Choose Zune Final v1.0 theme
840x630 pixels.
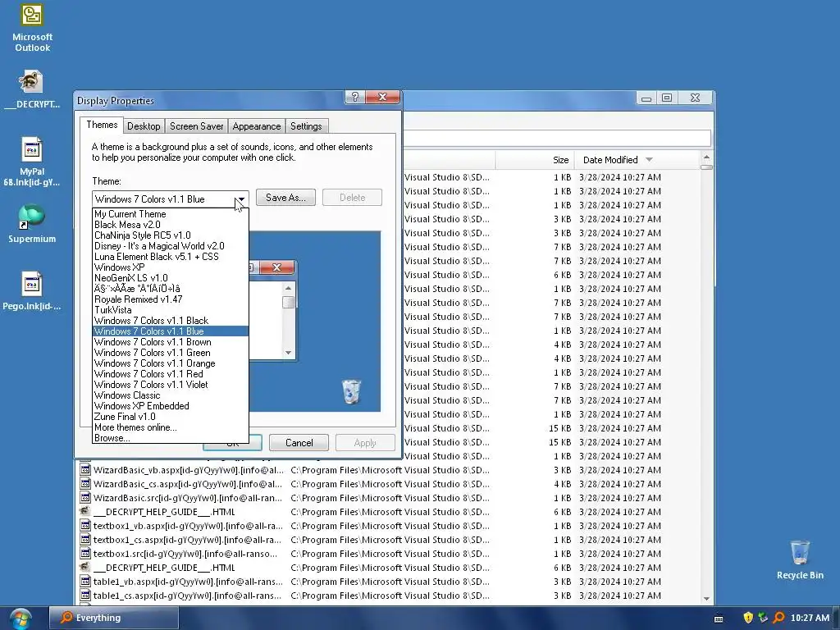[x=171, y=417]
